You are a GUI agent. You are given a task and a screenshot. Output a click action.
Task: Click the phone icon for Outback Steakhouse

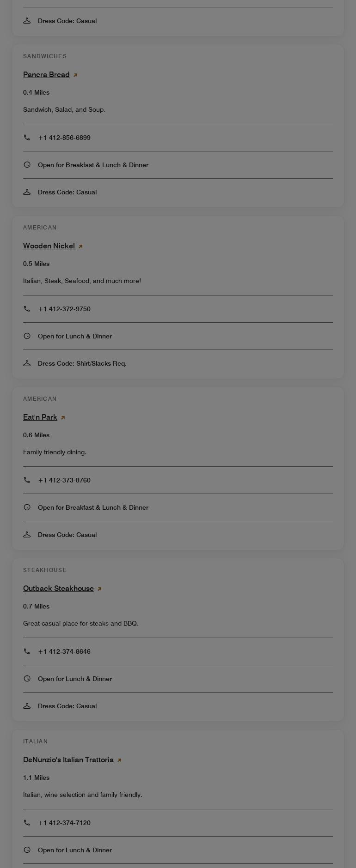27,651
